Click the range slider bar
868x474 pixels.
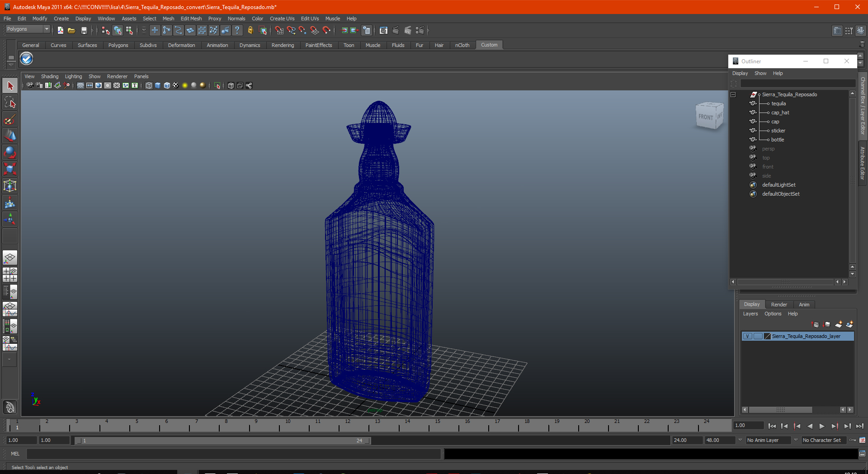pos(222,441)
